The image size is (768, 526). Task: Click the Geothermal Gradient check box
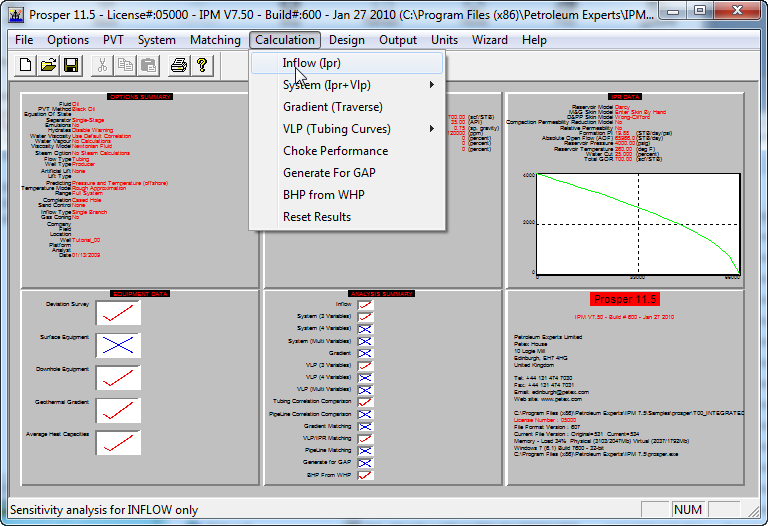(x=119, y=410)
